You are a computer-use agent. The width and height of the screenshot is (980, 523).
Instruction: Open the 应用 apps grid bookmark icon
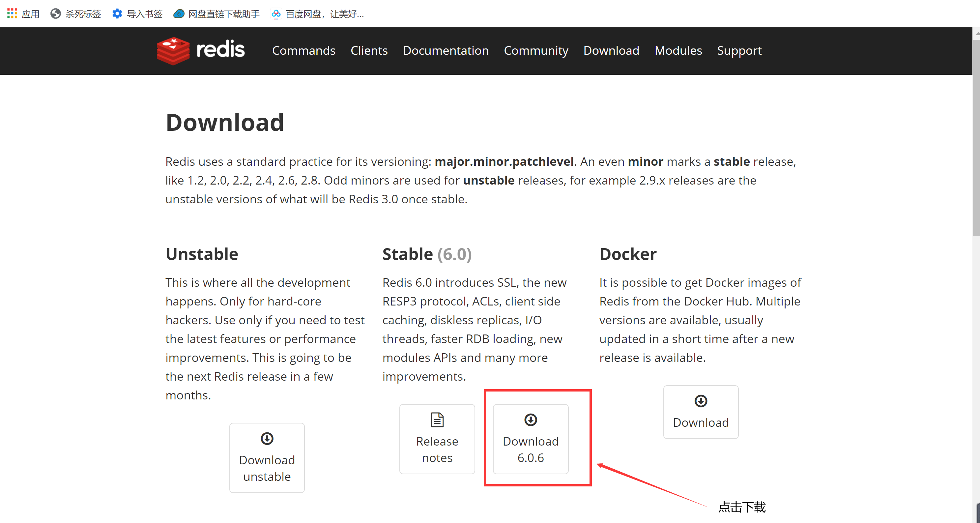tap(12, 14)
